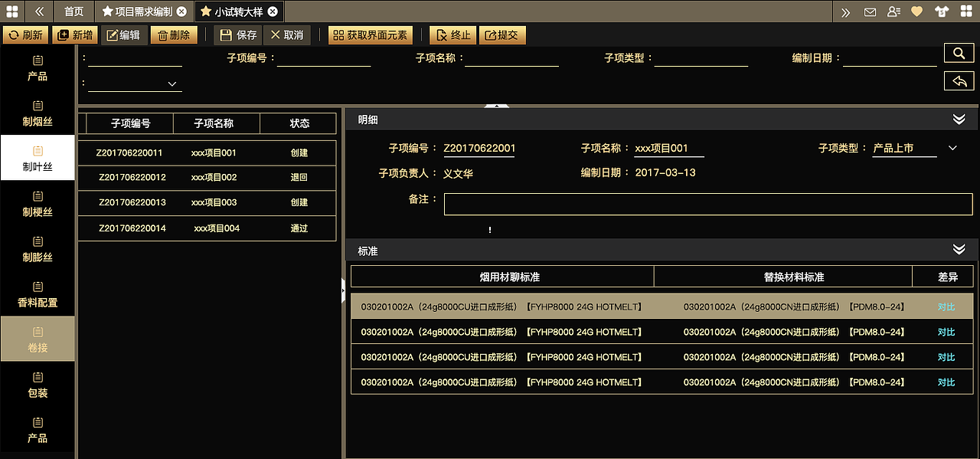
Task: Open the 首页 tab
Action: pos(73,11)
